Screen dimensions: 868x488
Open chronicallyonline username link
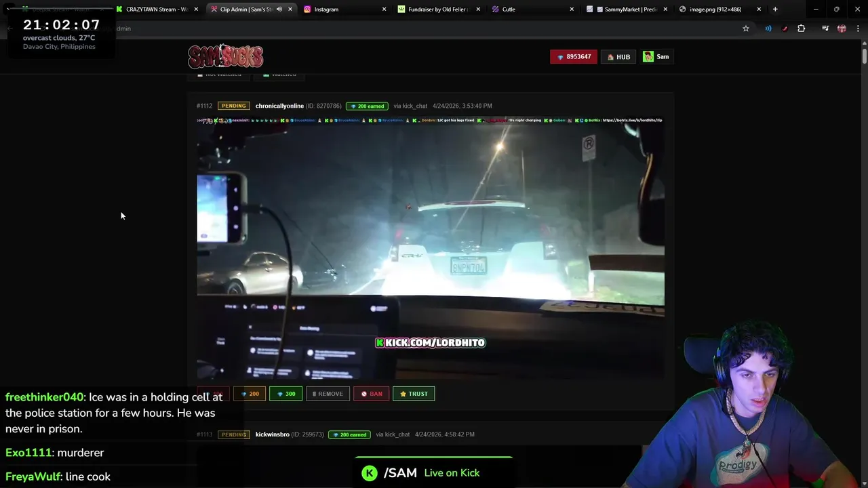click(x=279, y=106)
